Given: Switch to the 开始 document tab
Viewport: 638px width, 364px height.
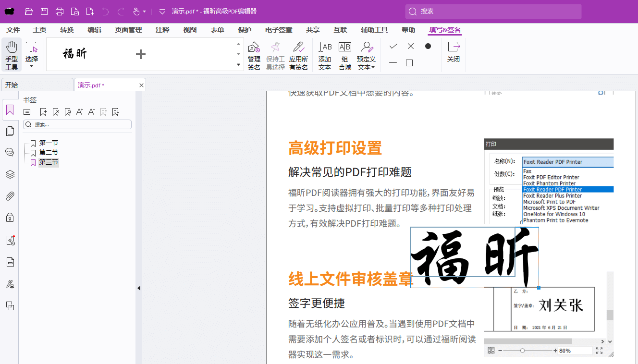Looking at the screenshot, I should click(x=37, y=85).
